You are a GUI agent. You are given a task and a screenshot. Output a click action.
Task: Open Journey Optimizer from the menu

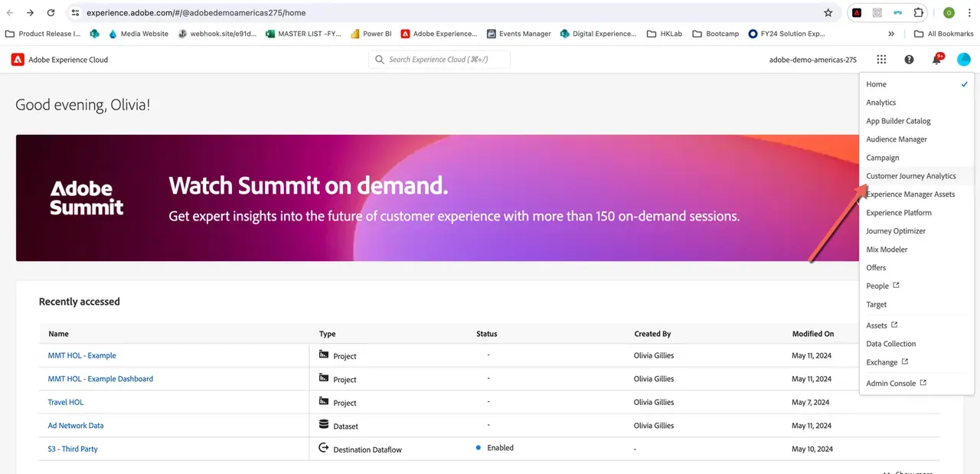coord(896,231)
